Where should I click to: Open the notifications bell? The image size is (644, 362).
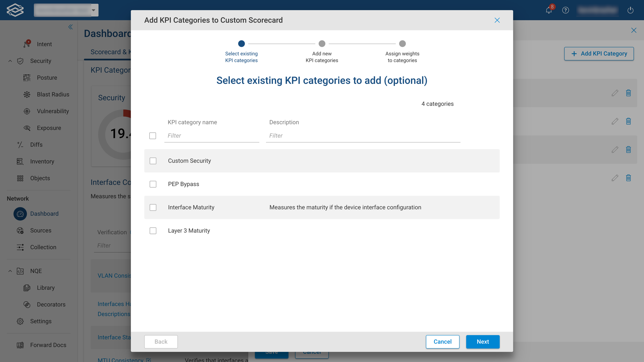(548, 10)
